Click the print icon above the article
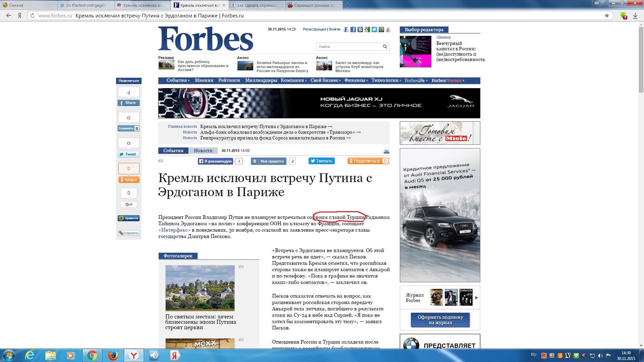The width and height of the screenshot is (644, 362). click(386, 151)
